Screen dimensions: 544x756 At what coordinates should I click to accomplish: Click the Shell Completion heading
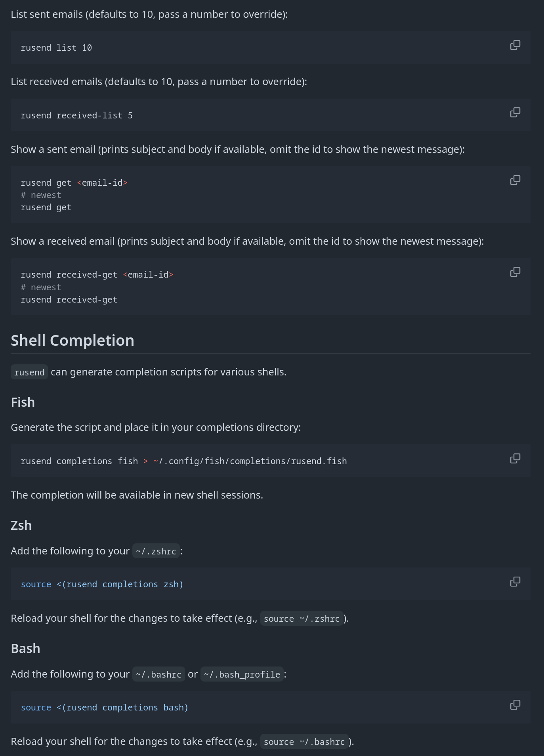tap(73, 341)
